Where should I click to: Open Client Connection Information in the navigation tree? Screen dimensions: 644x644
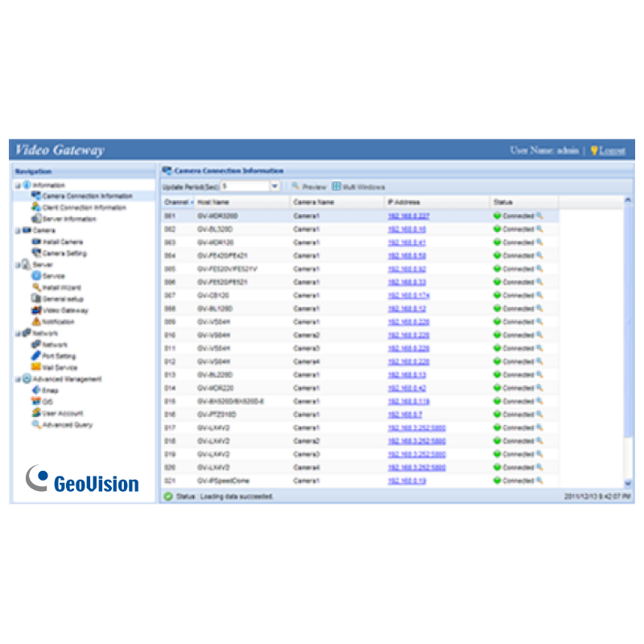point(84,208)
